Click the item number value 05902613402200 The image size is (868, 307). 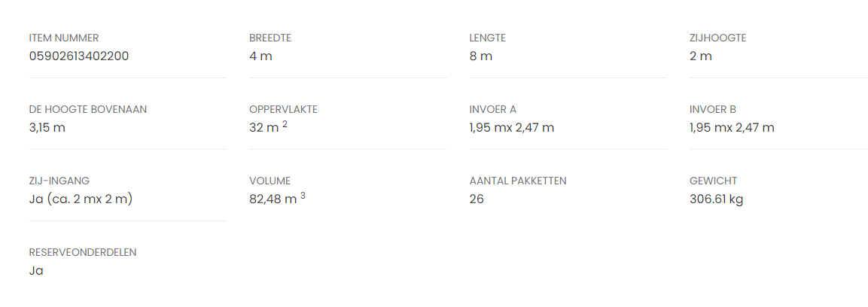pyautogui.click(x=79, y=56)
